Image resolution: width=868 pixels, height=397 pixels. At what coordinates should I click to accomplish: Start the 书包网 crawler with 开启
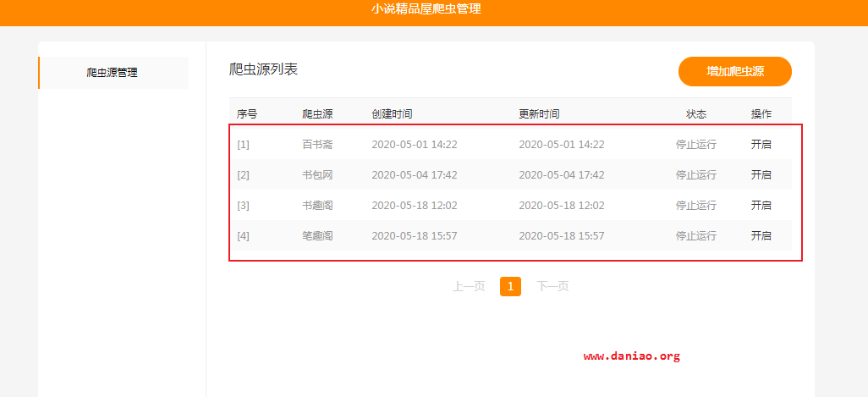[x=761, y=175]
